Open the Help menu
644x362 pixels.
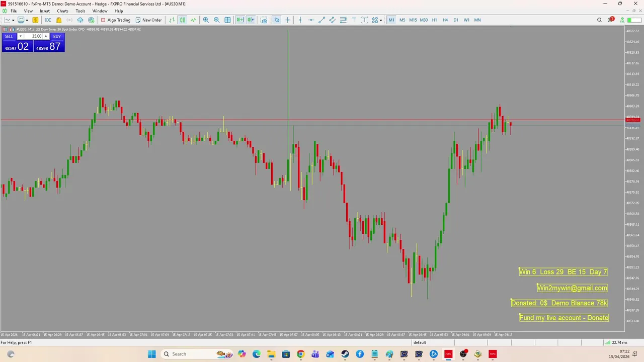pyautogui.click(x=119, y=11)
